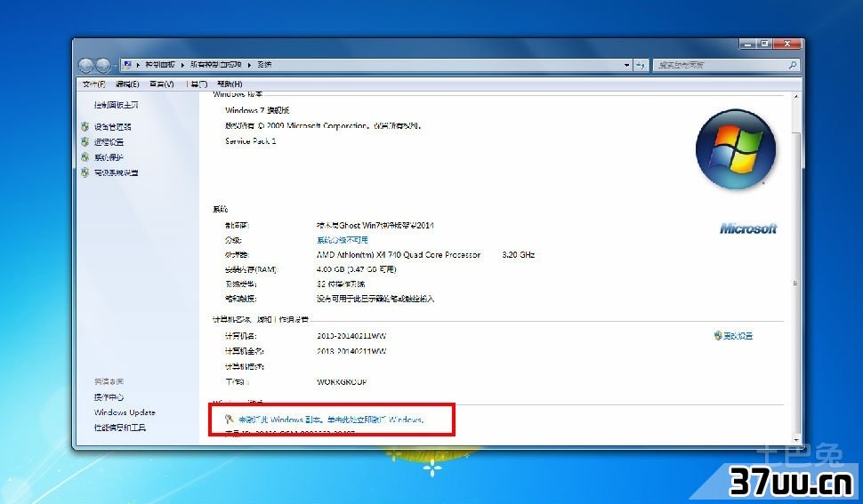Select the Microsoft Corporation copyright line
863x504 pixels.
(x=324, y=126)
